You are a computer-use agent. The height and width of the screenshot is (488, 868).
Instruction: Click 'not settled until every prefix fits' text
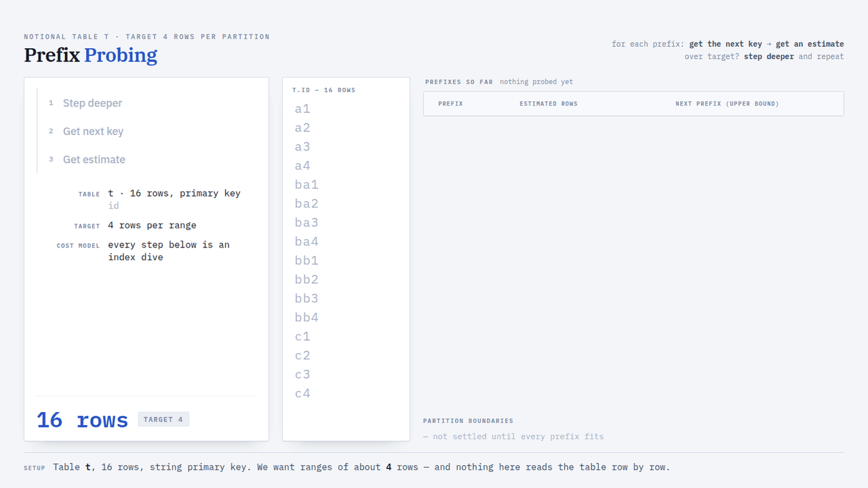click(x=513, y=436)
